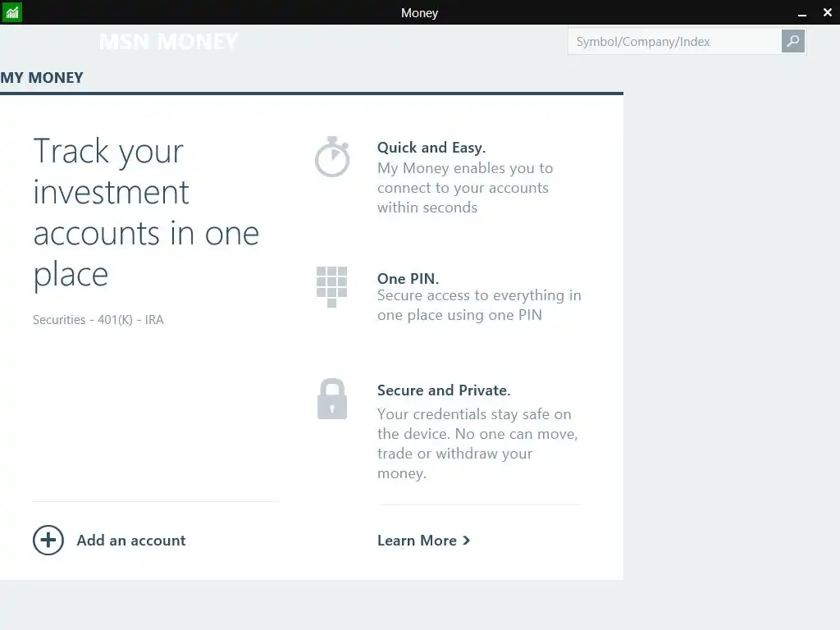Screen dimensions: 840x630
Task: Click the keypad One PIN icon
Action: click(331, 286)
